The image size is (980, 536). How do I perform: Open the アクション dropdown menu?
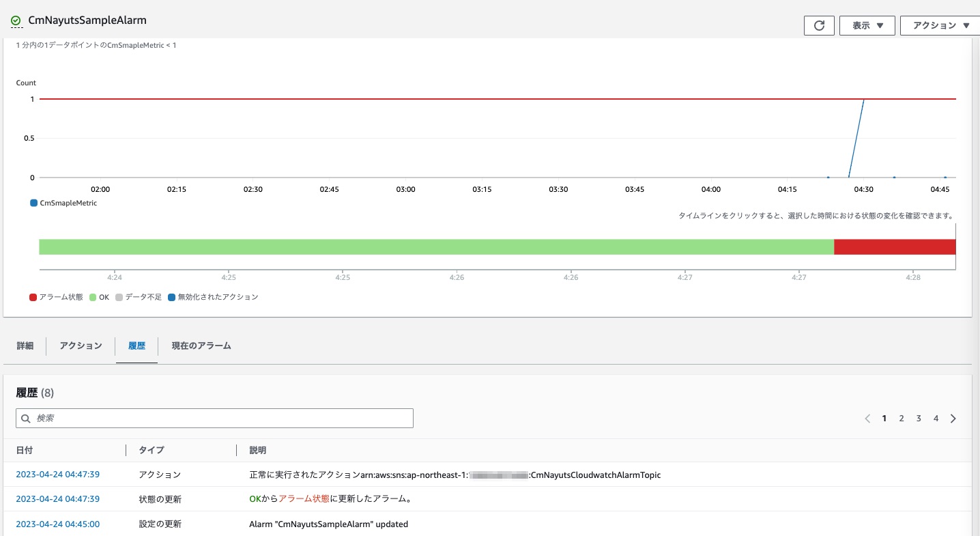coord(940,25)
